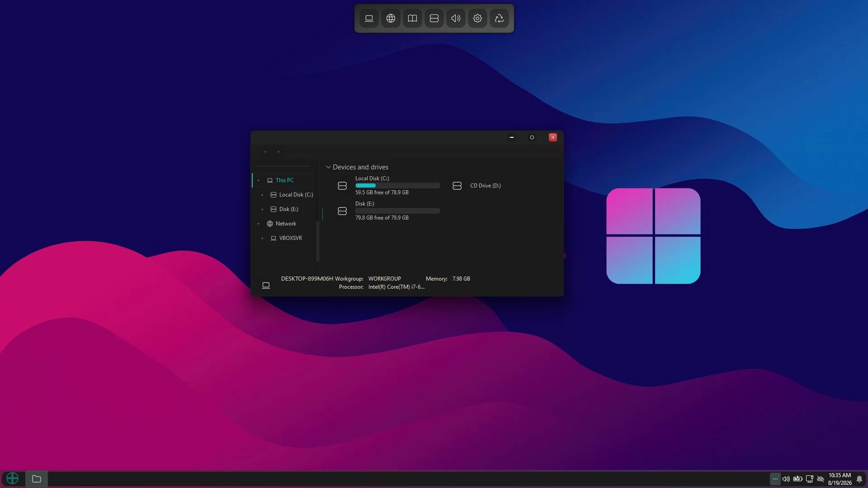Click the 'CD Drive (D:)' label

[x=485, y=186]
